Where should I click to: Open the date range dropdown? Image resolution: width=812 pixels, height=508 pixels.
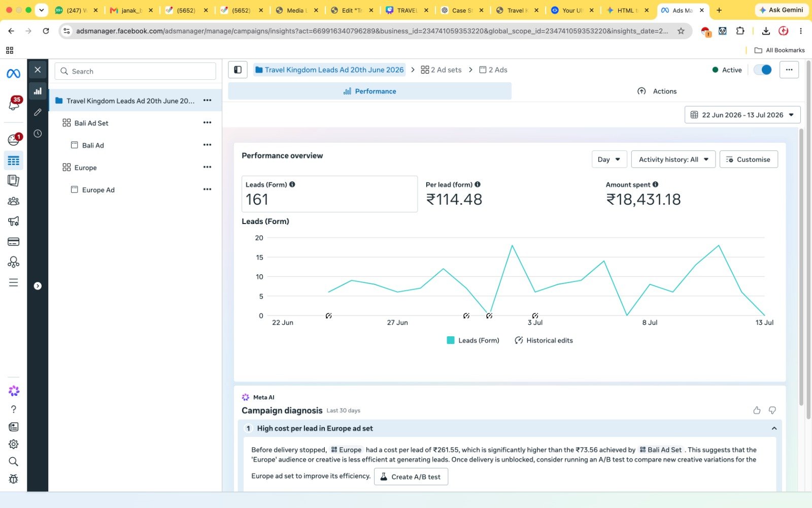[x=742, y=115]
